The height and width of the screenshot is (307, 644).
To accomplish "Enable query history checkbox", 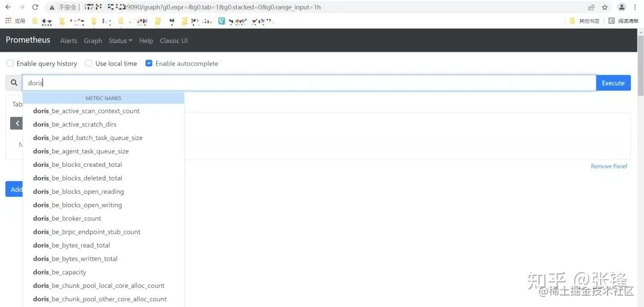I will 10,63.
